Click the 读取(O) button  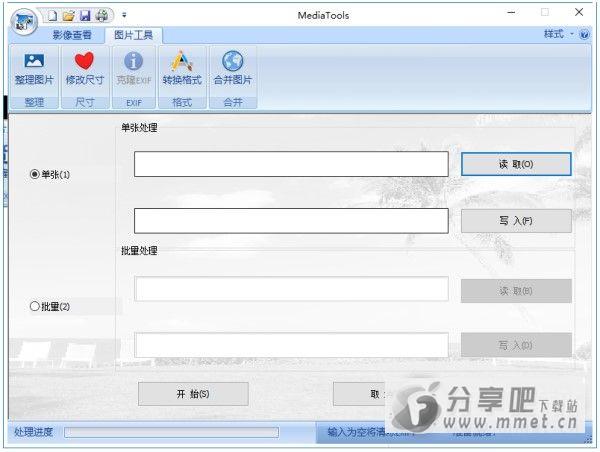coord(516,164)
